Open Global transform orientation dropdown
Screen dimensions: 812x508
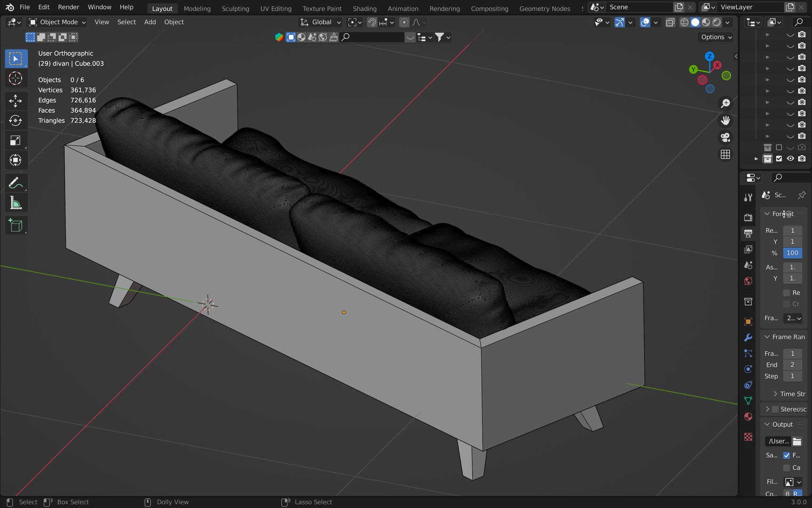click(320, 22)
